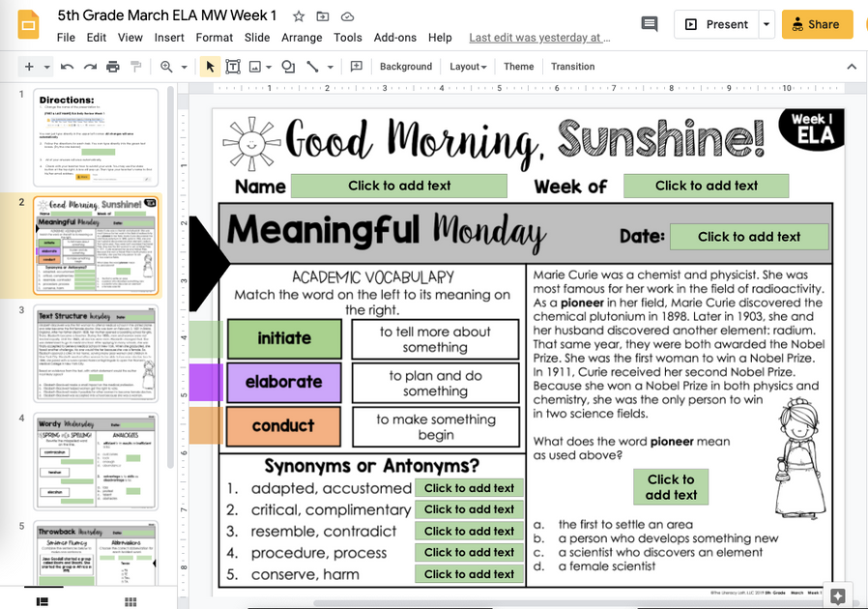Open the new slide dropdown arrow
868x609 pixels.
point(44,66)
